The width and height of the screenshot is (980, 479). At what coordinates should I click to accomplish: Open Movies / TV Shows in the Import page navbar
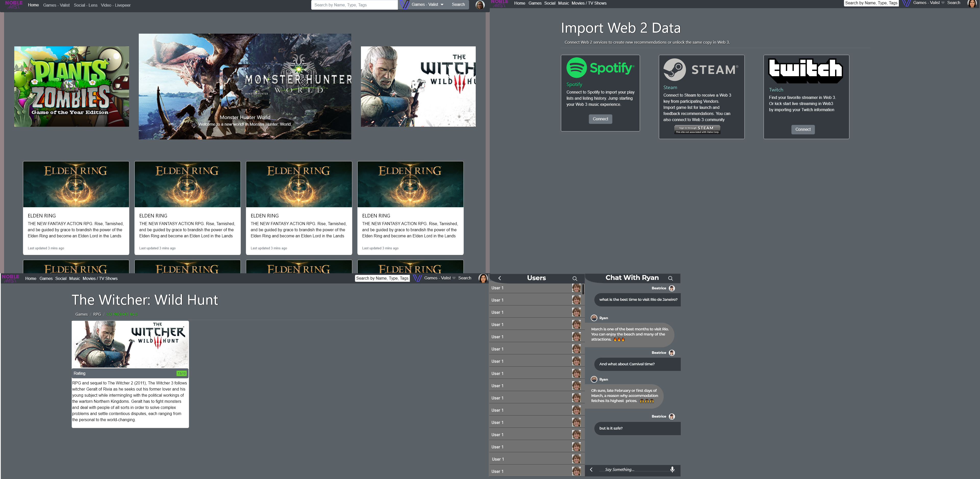pos(589,3)
